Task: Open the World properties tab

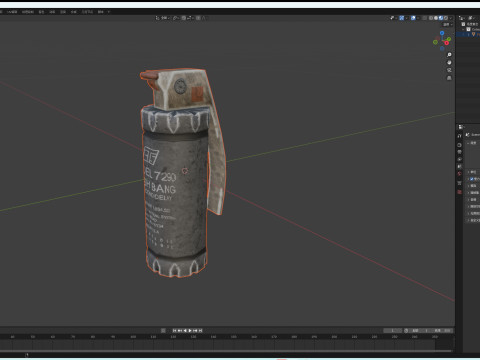Action: [x=459, y=173]
